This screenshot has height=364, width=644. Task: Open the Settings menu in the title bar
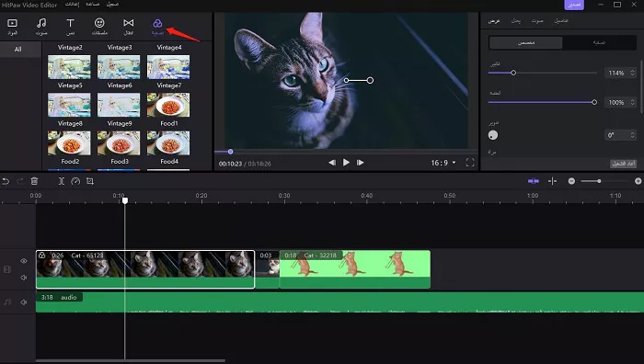(73, 4)
